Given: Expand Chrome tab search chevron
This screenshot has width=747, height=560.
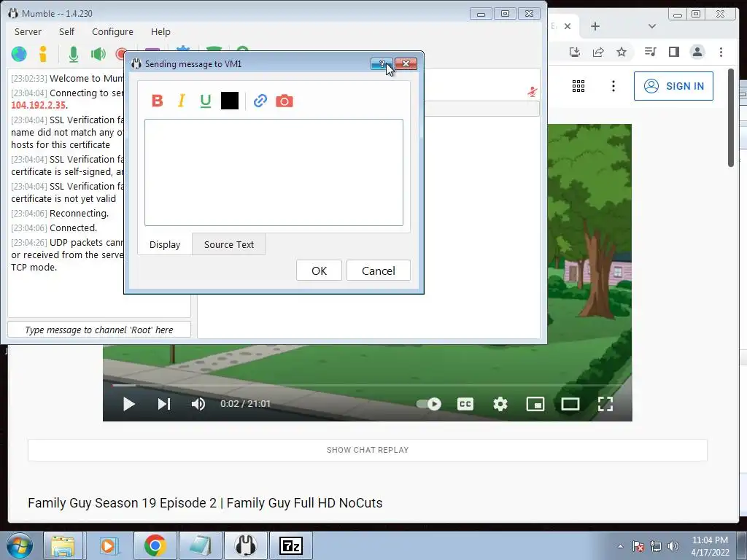Looking at the screenshot, I should click(x=652, y=26).
